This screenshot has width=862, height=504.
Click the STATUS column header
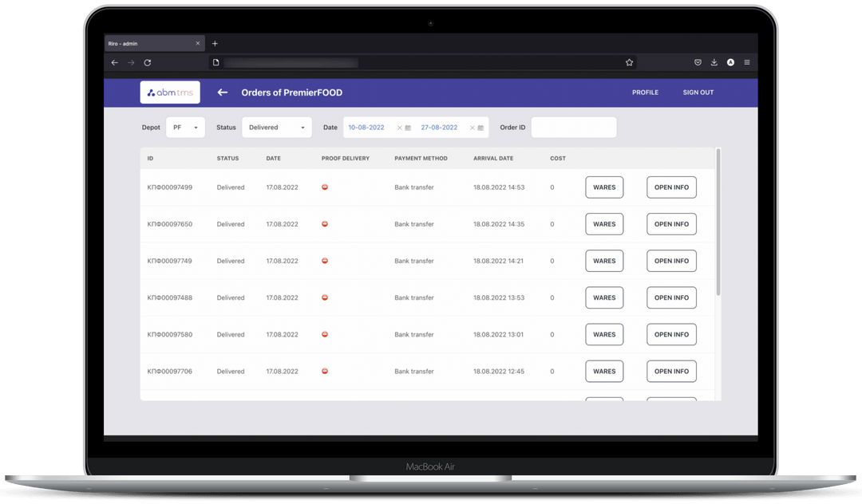coord(227,158)
